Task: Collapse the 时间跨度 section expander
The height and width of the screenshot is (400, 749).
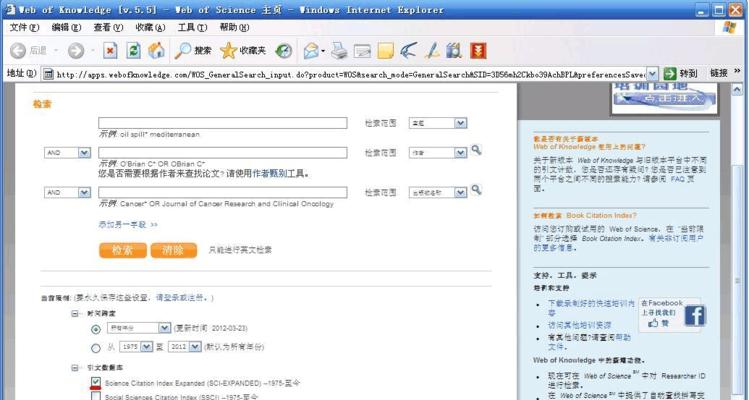Action: pyautogui.click(x=75, y=314)
